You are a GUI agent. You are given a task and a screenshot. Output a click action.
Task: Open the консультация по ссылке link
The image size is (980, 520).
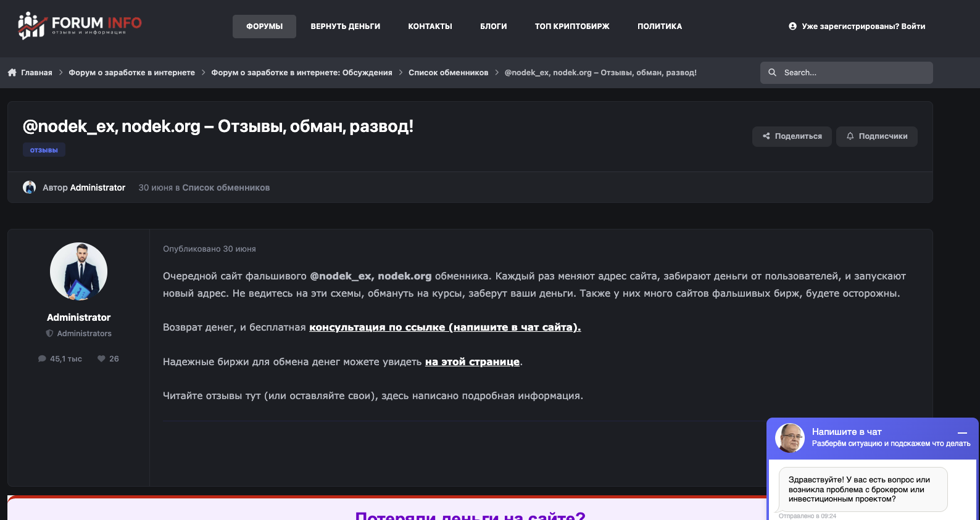point(445,328)
